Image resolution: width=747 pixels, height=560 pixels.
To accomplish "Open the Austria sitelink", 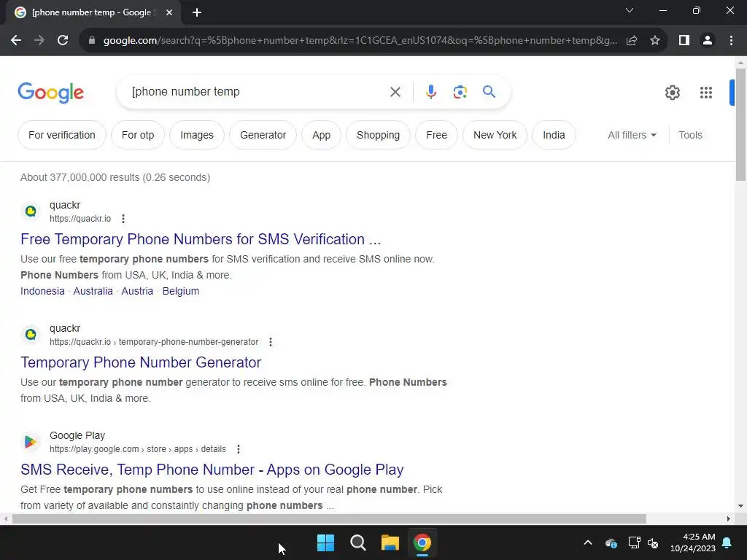I will pos(137,291).
